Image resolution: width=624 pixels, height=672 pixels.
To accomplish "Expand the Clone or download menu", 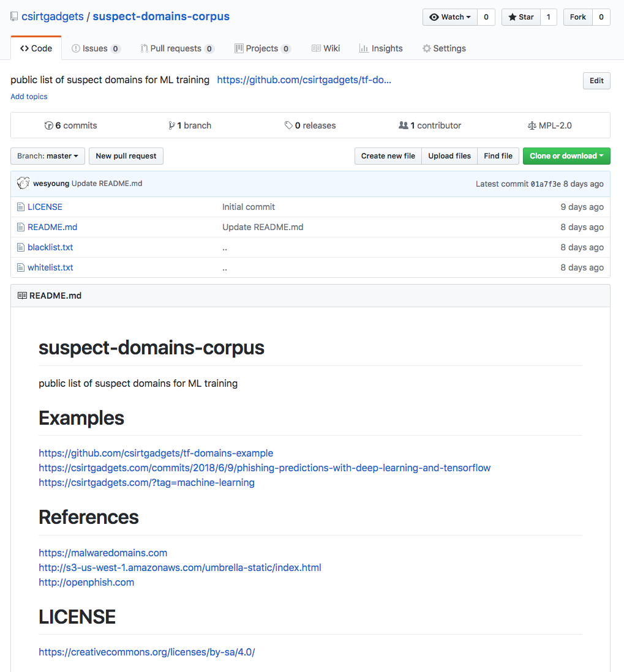I will click(566, 156).
